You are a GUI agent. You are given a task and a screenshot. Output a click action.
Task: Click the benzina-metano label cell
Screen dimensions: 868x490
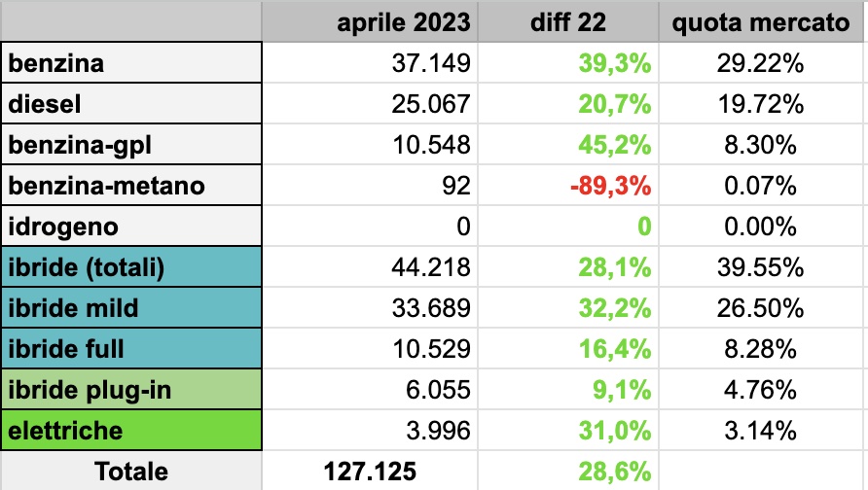click(x=131, y=186)
